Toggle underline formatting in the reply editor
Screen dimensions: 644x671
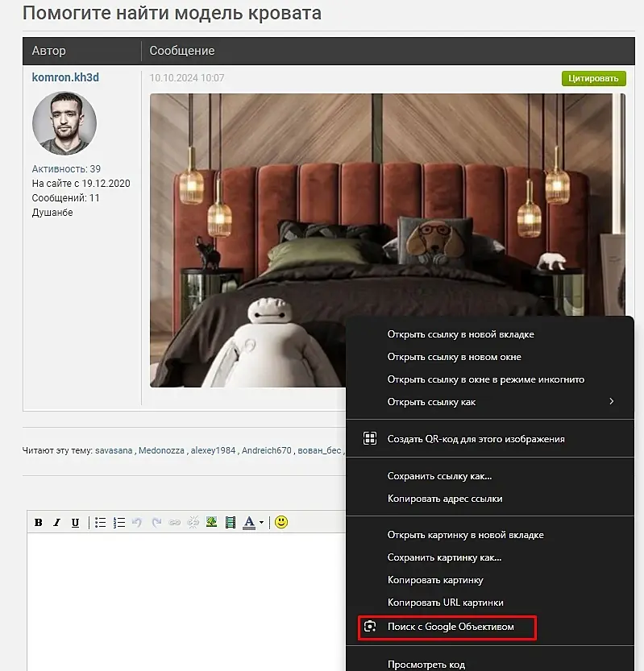(75, 523)
